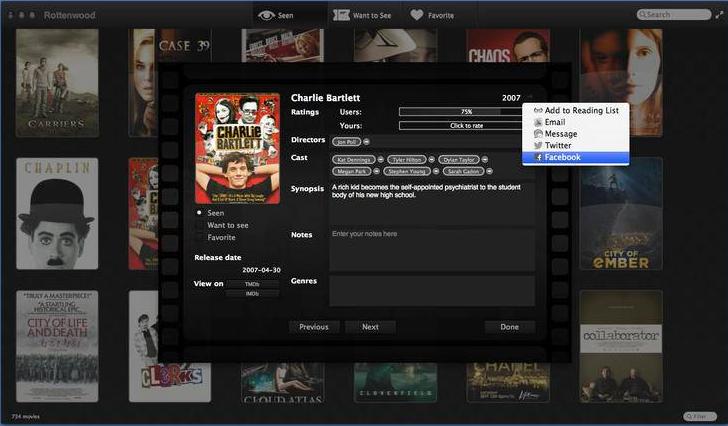Click the Search field in the title bar
Screen dimensions: 728x426
[674, 14]
